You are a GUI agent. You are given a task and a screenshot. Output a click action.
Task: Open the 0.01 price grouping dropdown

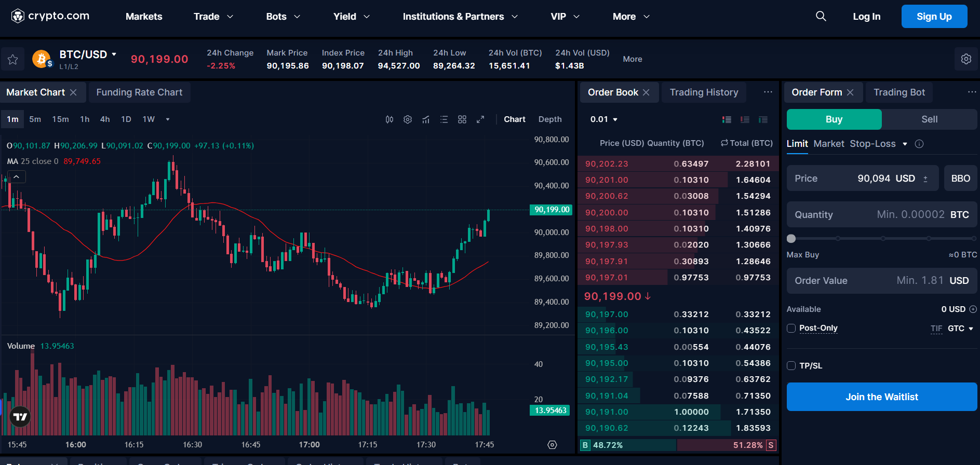tap(603, 119)
